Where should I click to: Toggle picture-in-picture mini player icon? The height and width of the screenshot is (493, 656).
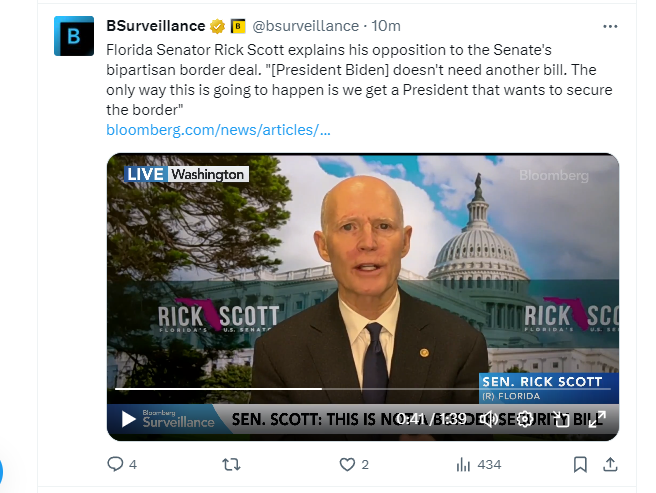click(561, 419)
